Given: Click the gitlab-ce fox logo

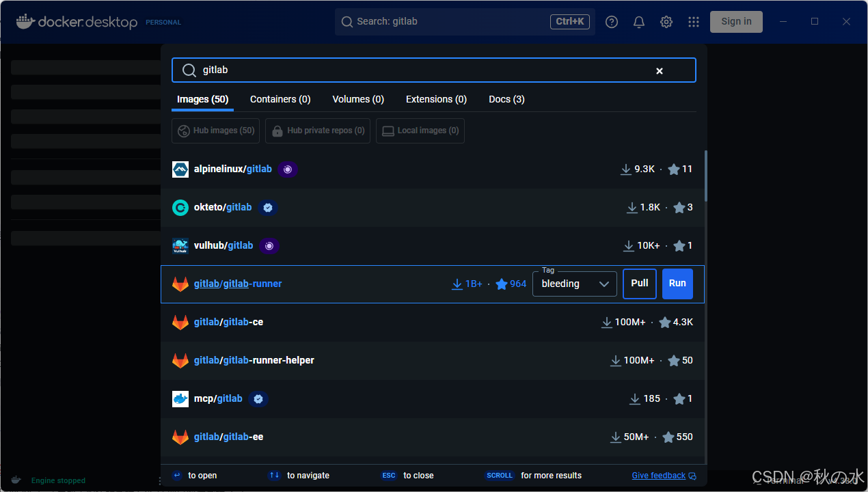Looking at the screenshot, I should point(180,322).
